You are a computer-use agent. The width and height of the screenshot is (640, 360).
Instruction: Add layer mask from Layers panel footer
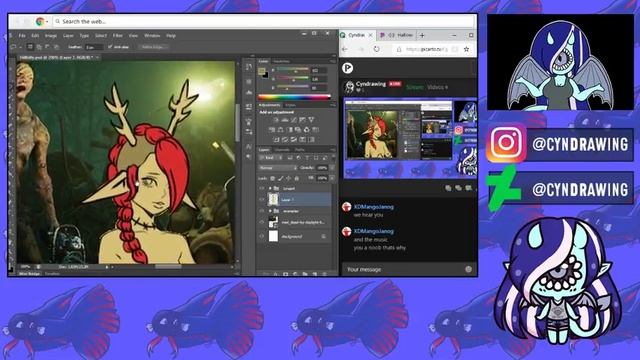pos(286,274)
